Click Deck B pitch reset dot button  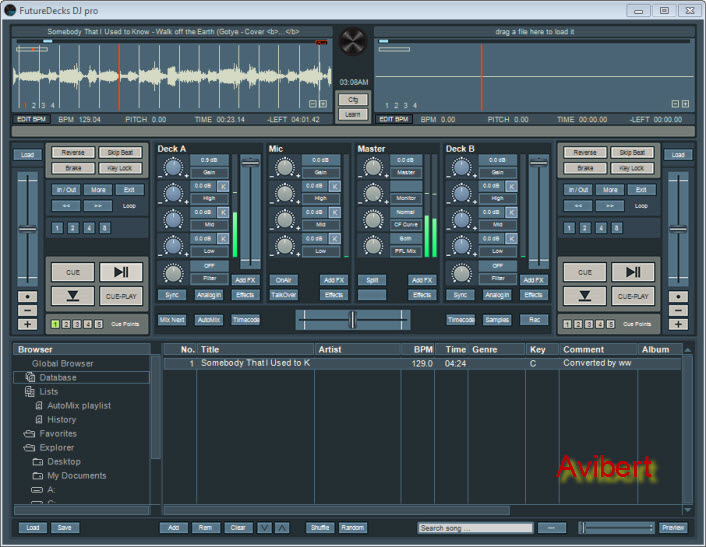678,297
